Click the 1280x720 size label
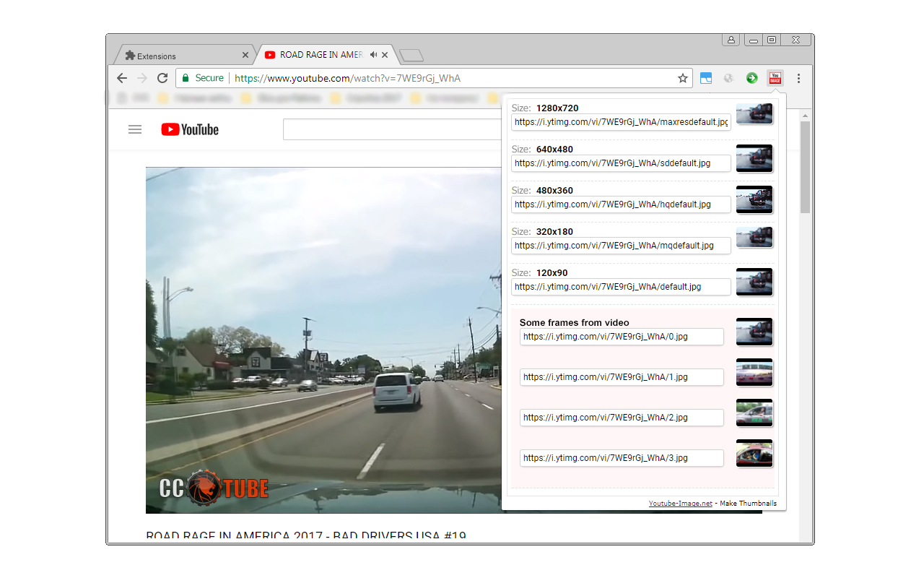This screenshot has width=924, height=578. [x=557, y=108]
